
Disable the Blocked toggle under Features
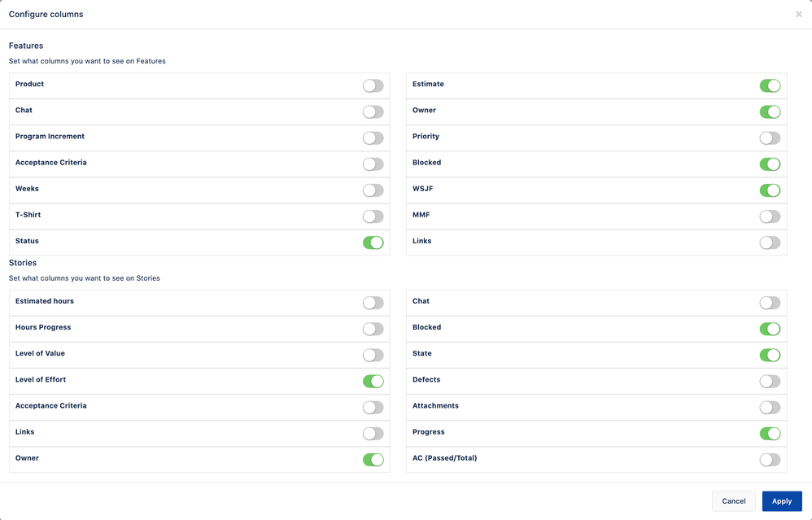[770, 164]
